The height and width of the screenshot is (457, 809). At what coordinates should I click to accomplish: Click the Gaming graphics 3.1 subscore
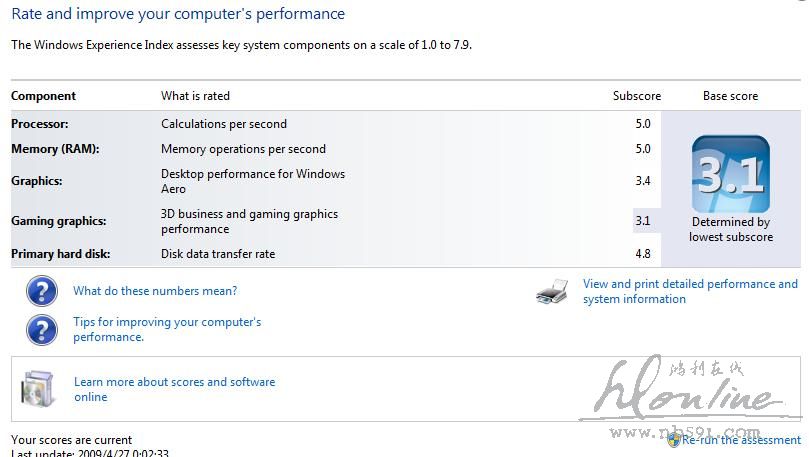point(642,221)
